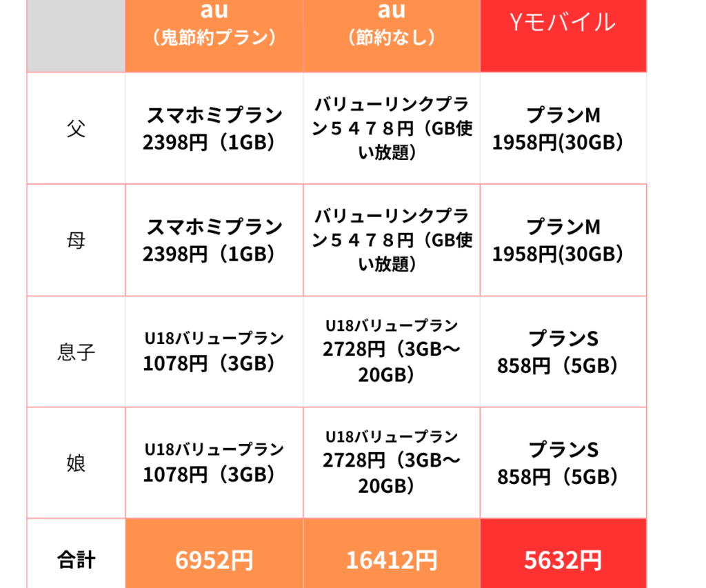Image resolution: width=706 pixels, height=588 pixels.
Task: Click the 父 row label
Action: (76, 128)
